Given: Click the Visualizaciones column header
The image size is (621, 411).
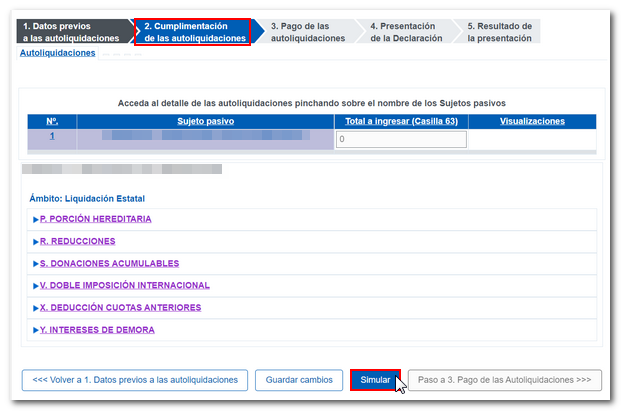Looking at the screenshot, I should pyautogui.click(x=531, y=121).
